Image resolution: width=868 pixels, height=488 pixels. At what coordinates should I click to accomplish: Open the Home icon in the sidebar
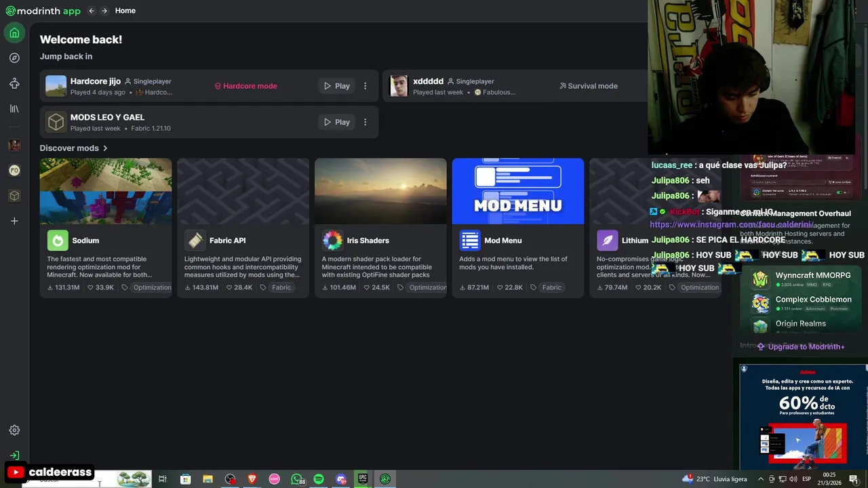pyautogui.click(x=14, y=33)
